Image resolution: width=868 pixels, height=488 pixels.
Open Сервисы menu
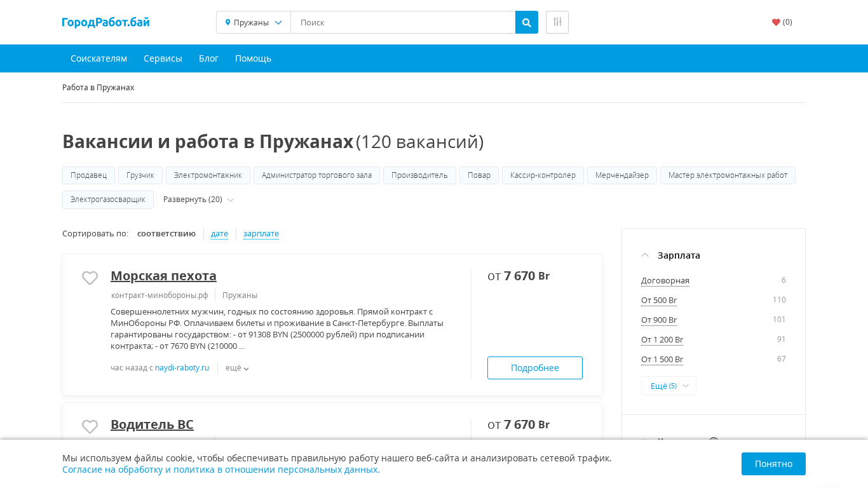tap(163, 58)
